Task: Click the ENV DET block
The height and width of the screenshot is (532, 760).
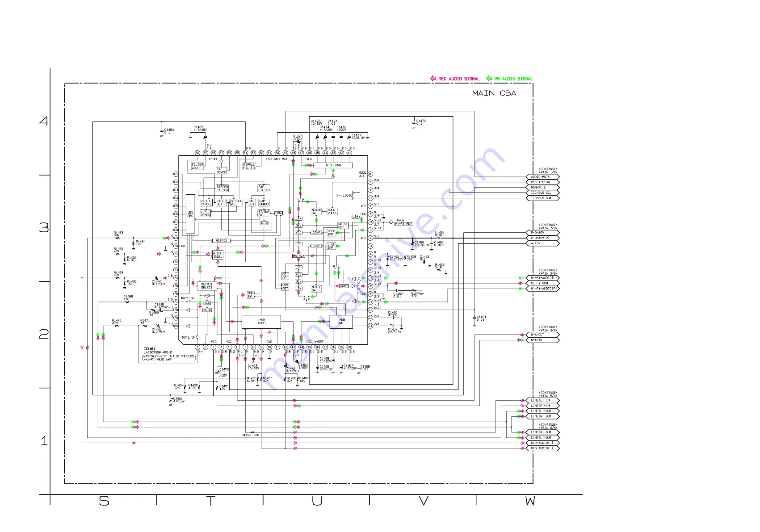Action: (x=285, y=287)
